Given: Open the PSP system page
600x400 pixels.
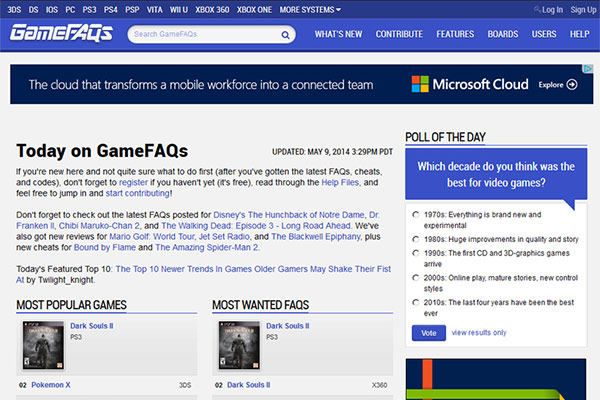Looking at the screenshot, I should coord(132,10).
